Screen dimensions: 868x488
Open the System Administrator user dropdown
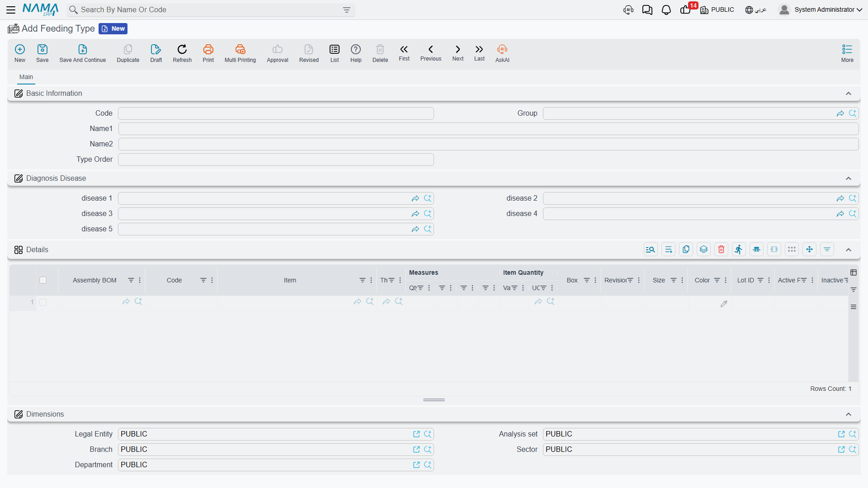pos(821,9)
